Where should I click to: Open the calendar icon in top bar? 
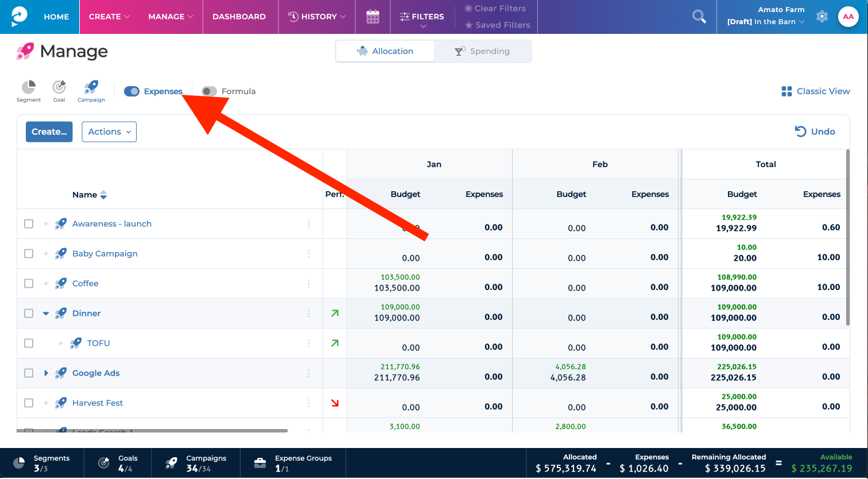tap(373, 17)
